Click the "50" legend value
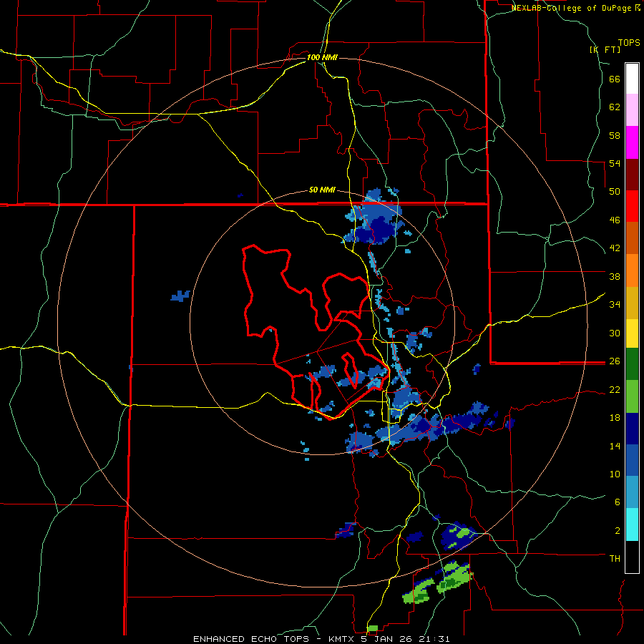 [615, 192]
